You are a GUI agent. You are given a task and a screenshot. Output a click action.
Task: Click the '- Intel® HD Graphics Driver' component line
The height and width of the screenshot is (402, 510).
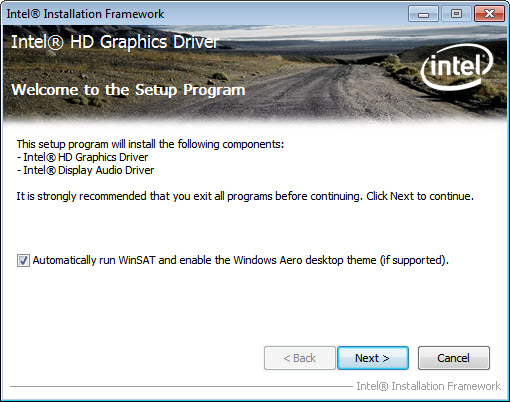coord(82,157)
